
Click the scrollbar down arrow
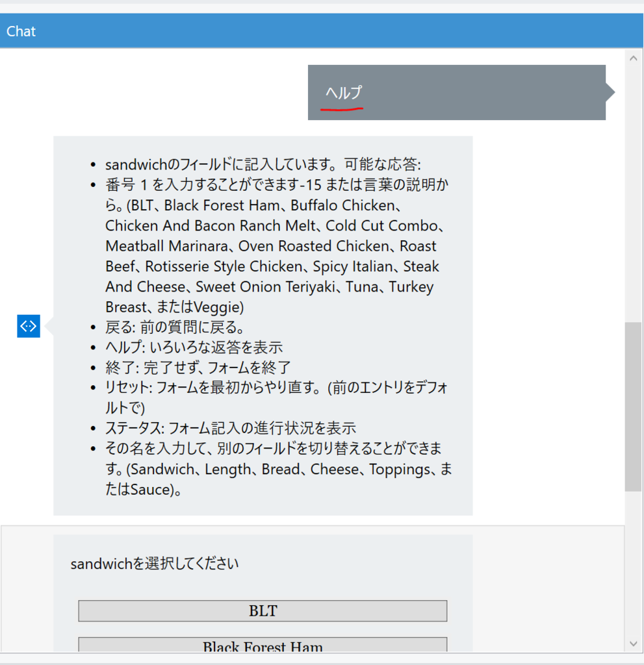click(634, 644)
